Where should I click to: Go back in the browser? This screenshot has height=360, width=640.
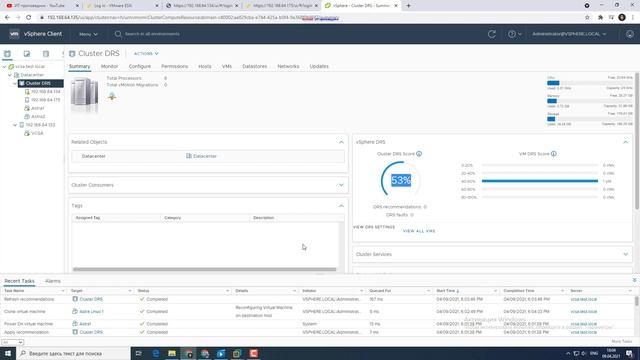click(x=7, y=18)
